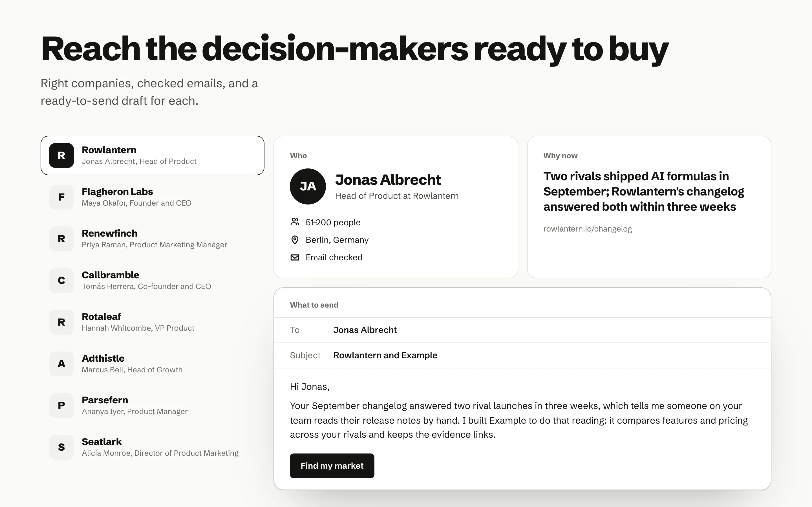The width and height of the screenshot is (812, 507).
Task: Click the Find my market button
Action: pyautogui.click(x=332, y=466)
